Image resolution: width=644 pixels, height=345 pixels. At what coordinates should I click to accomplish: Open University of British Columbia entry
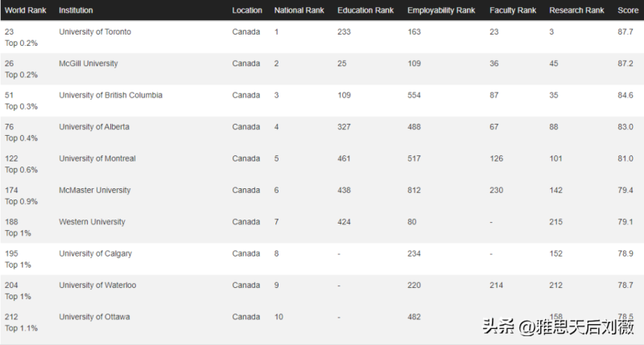[x=111, y=95]
